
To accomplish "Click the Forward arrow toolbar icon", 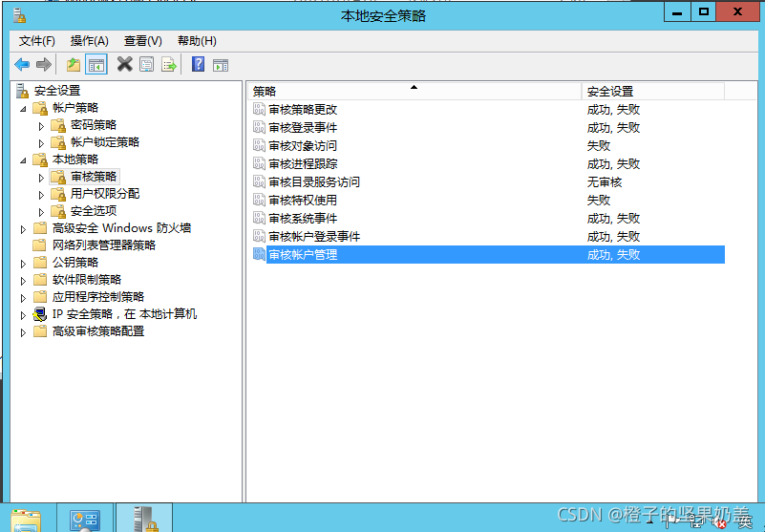I will click(43, 64).
